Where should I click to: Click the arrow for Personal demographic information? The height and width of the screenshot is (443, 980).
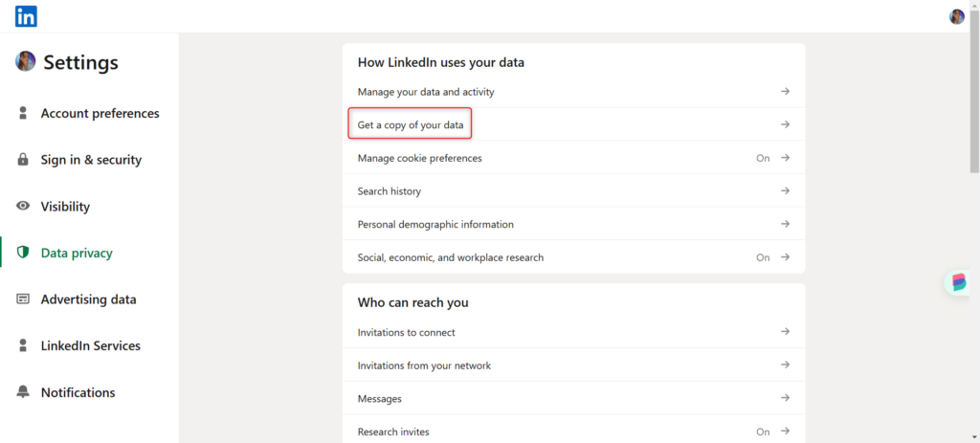pos(785,224)
